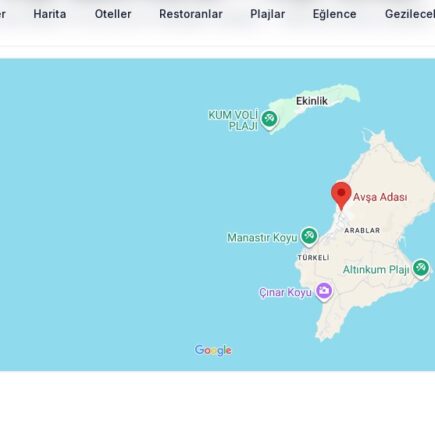Click the TÜRKELİ neighborhood label

coord(313,258)
